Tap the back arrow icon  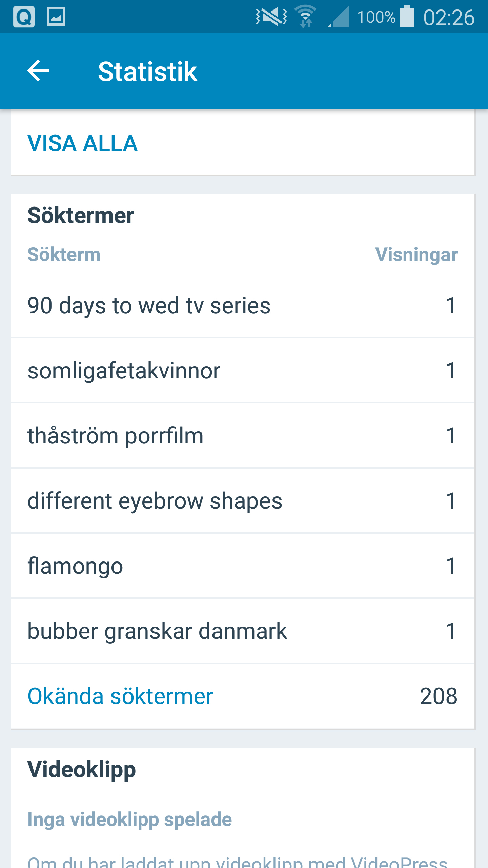pyautogui.click(x=38, y=71)
